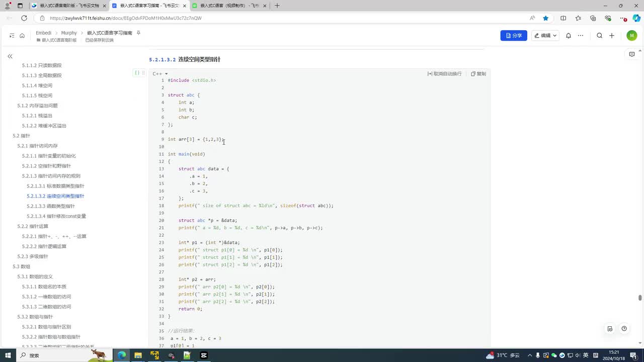Click the Embedi breadcrumb
Viewport: 644px width, 362px height.
pos(44,33)
